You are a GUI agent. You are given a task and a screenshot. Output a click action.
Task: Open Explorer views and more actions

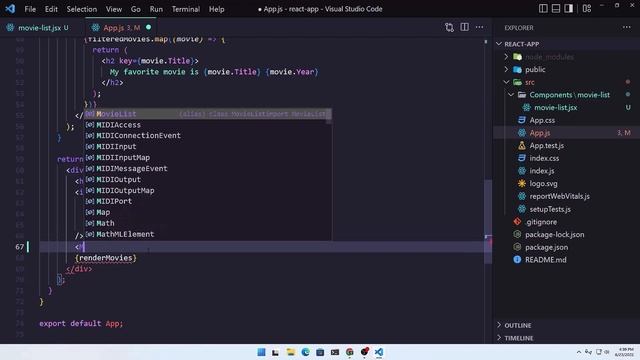[x=627, y=27]
